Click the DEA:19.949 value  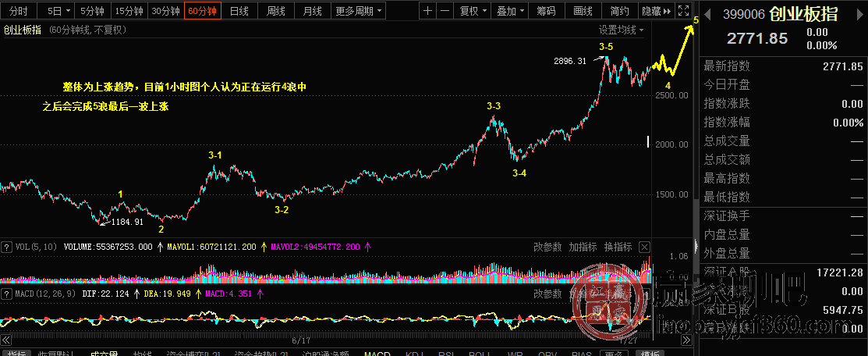167,294
